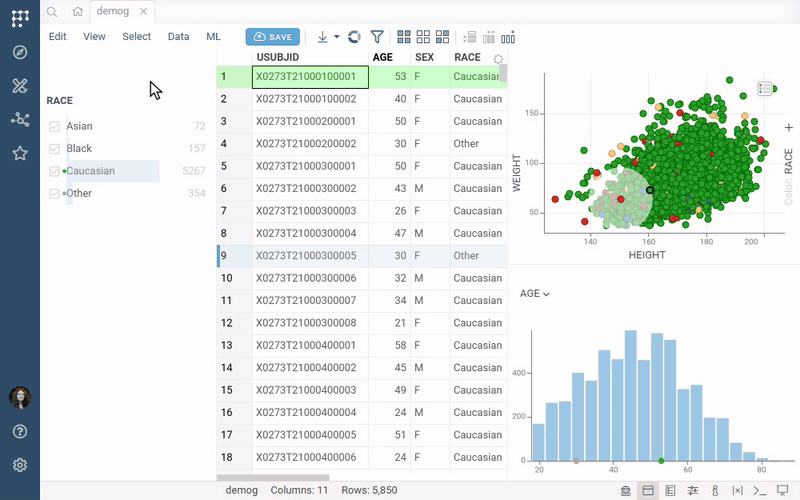The image size is (800, 500).
Task: Open the View menu
Action: coord(94,36)
